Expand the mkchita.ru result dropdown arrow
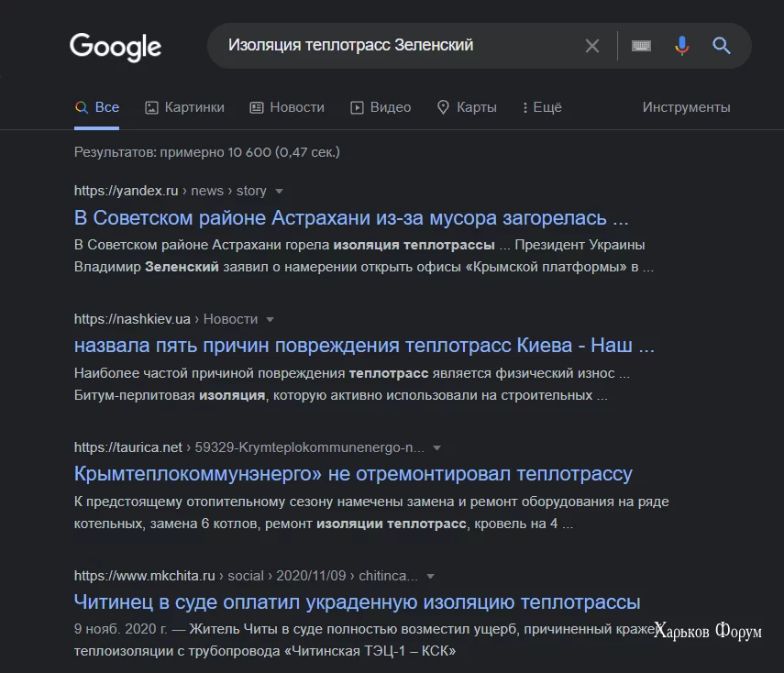 click(x=430, y=576)
